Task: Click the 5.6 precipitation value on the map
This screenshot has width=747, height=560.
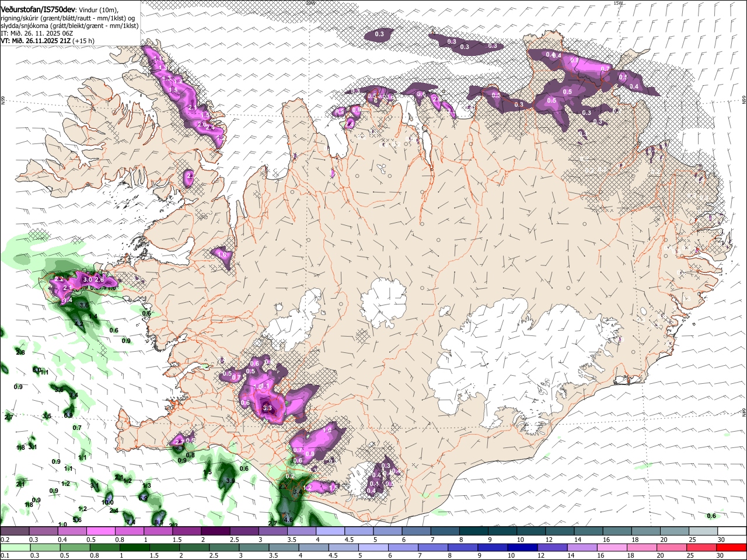Action: (77, 520)
